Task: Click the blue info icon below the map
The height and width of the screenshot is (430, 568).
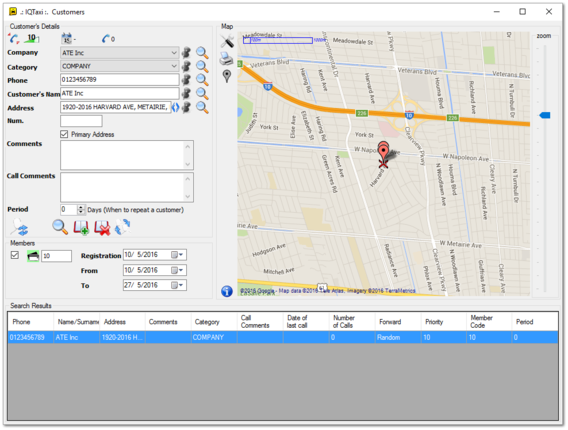Action: click(227, 291)
